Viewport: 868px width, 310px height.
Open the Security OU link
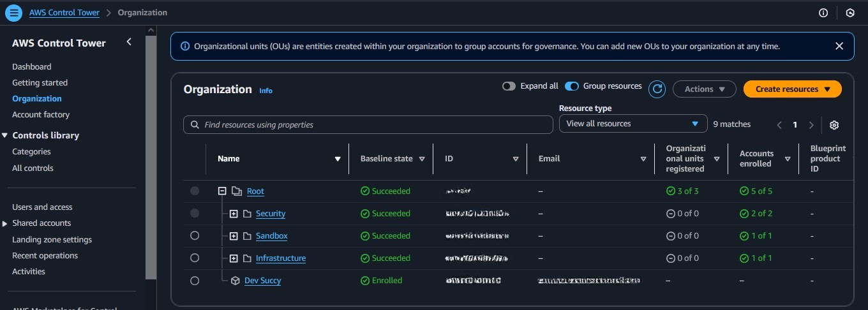coord(271,214)
